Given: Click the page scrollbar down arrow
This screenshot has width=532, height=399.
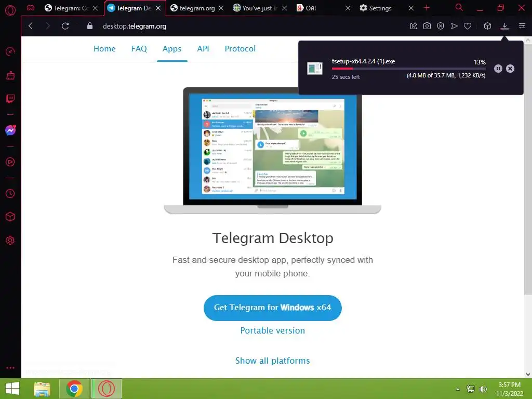Looking at the screenshot, I should click(x=528, y=374).
